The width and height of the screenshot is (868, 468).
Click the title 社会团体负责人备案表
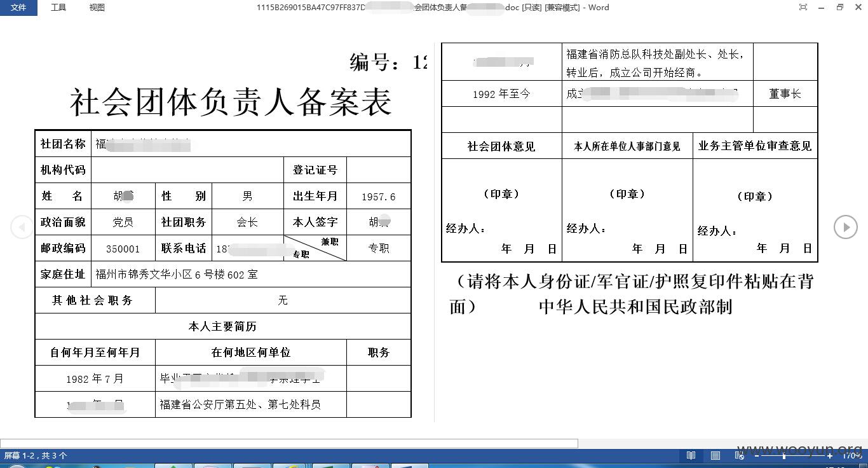[231, 102]
